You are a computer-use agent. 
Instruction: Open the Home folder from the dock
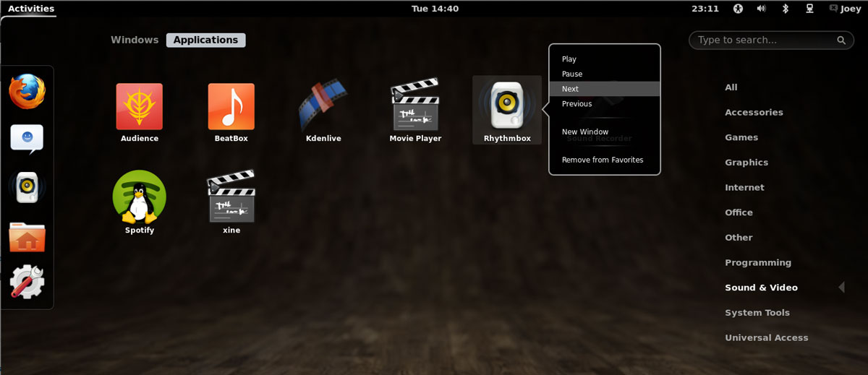[27, 236]
